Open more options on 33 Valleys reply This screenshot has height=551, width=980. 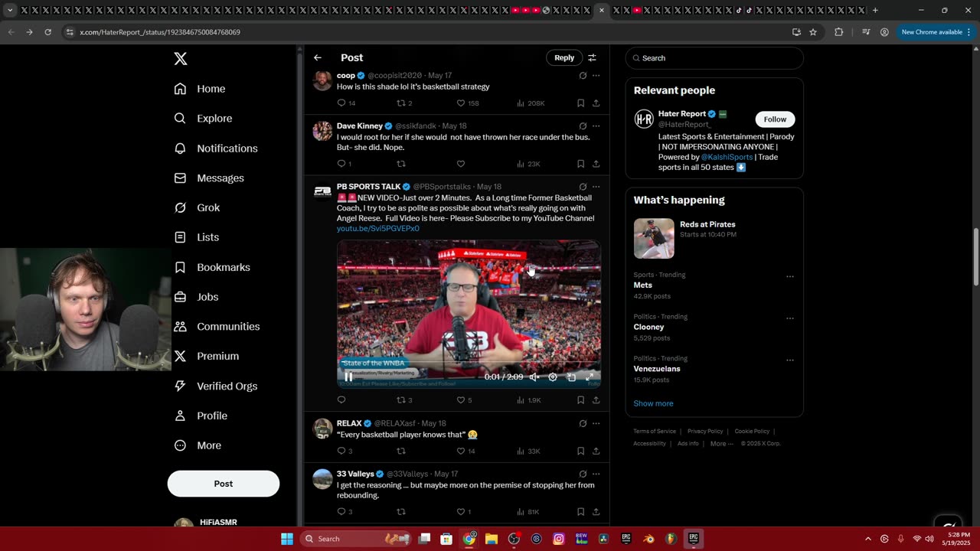coord(596,474)
